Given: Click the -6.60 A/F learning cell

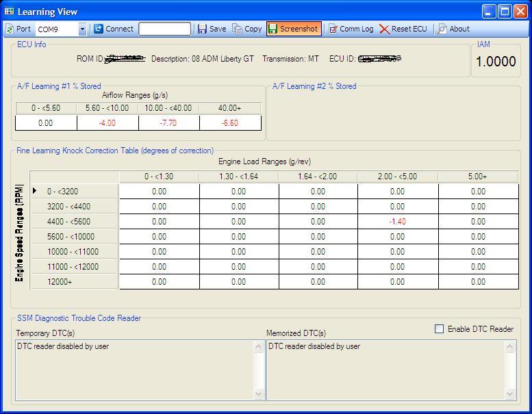Looking at the screenshot, I should point(230,122).
